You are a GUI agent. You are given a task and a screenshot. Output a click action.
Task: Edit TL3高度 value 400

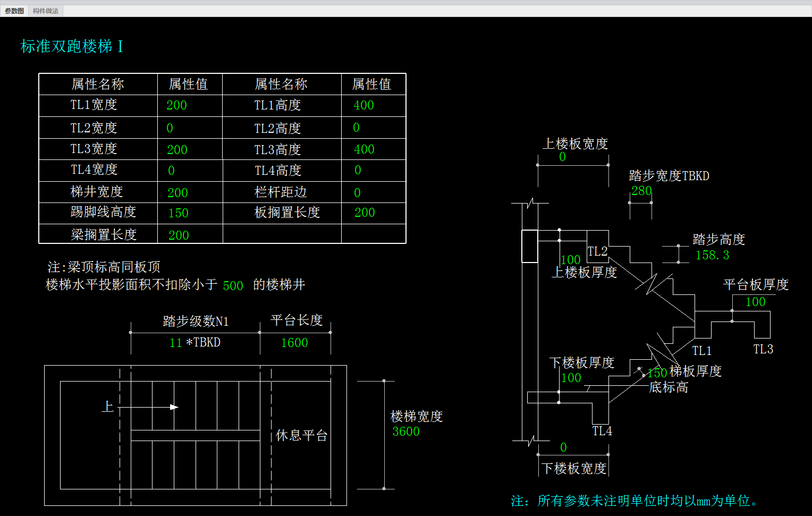[x=365, y=149]
